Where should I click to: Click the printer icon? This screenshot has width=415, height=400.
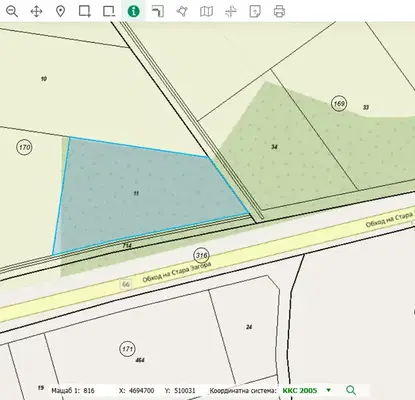coord(279,11)
